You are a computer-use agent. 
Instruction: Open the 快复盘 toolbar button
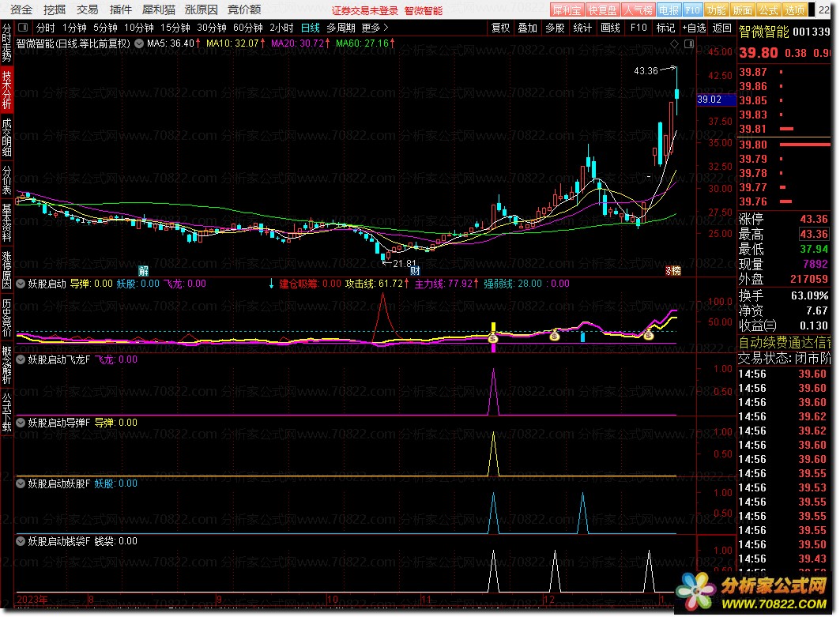602,10
